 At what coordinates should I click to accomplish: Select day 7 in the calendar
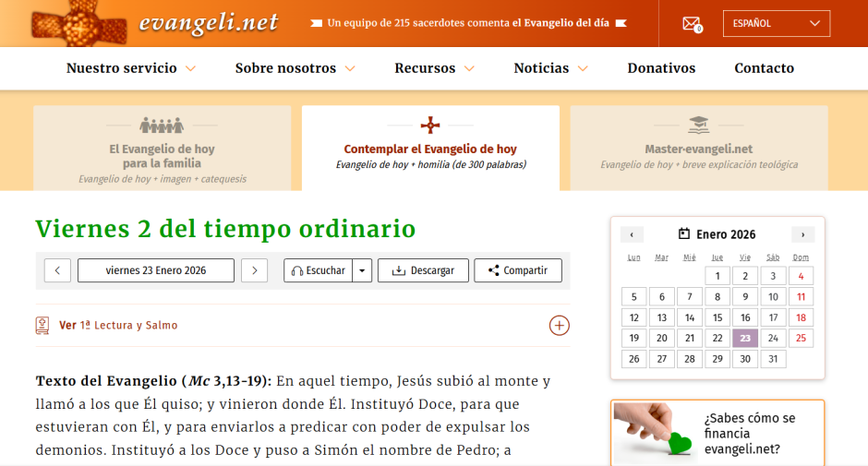point(689,296)
